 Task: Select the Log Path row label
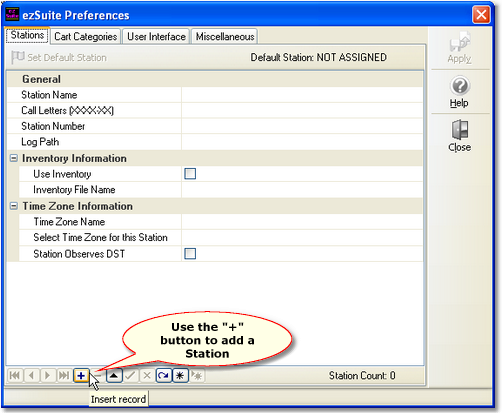pyautogui.click(x=40, y=142)
